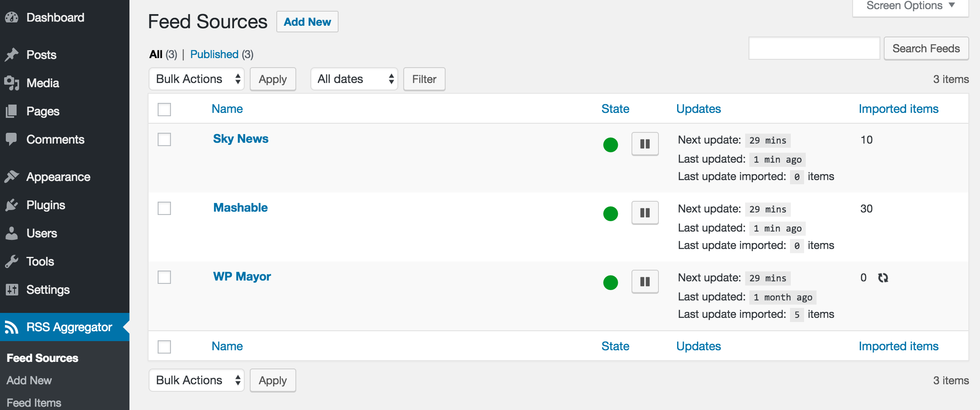Sort by State in table header
Viewport: 980px width, 410px height.
point(615,109)
